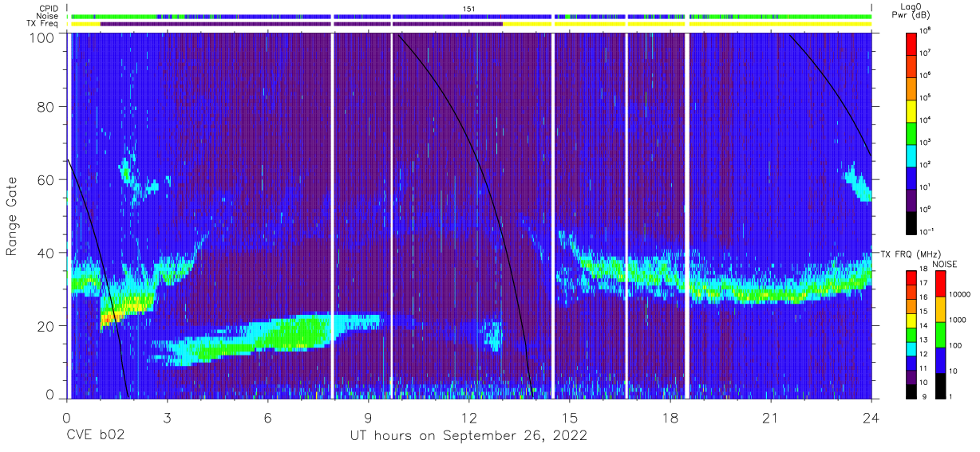The width and height of the screenshot is (980, 452).
Task: Click the 'UT hours on September 26, 2022' label
Action: point(468,436)
